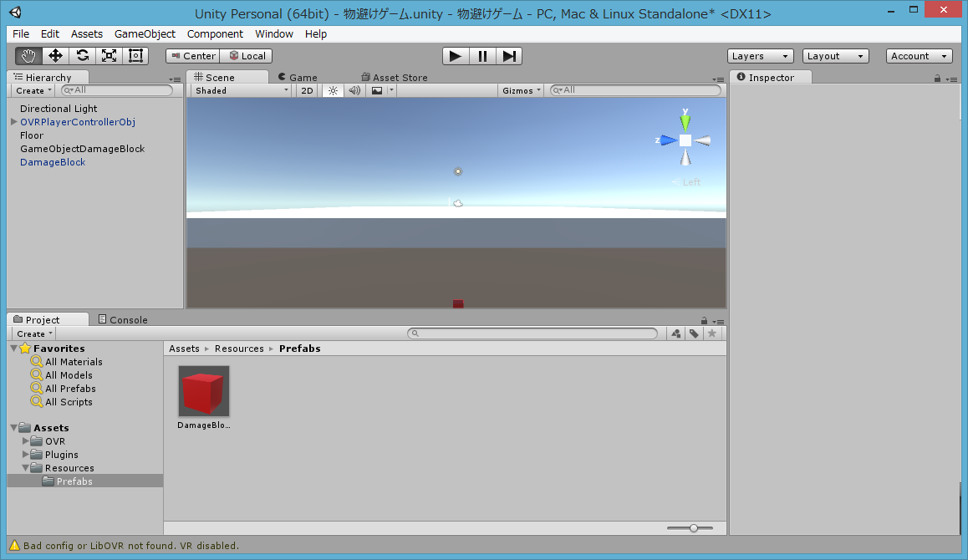Click All Materials favorite search
968x560 pixels.
pyautogui.click(x=74, y=362)
